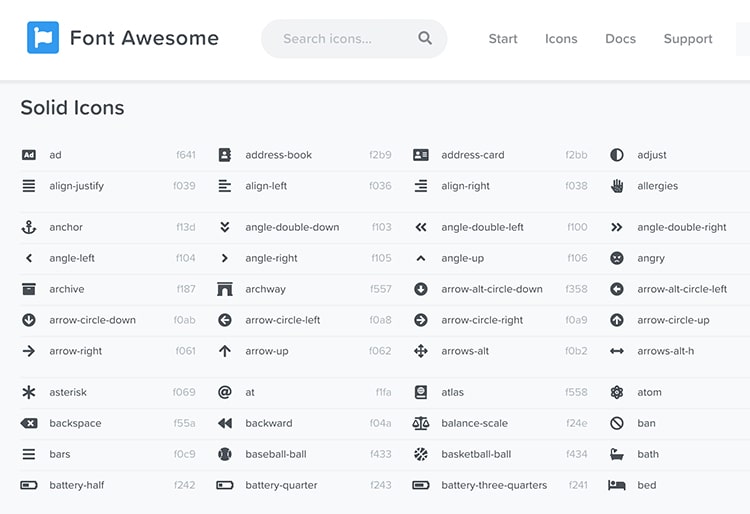Select the asterisk icon

coord(29,392)
